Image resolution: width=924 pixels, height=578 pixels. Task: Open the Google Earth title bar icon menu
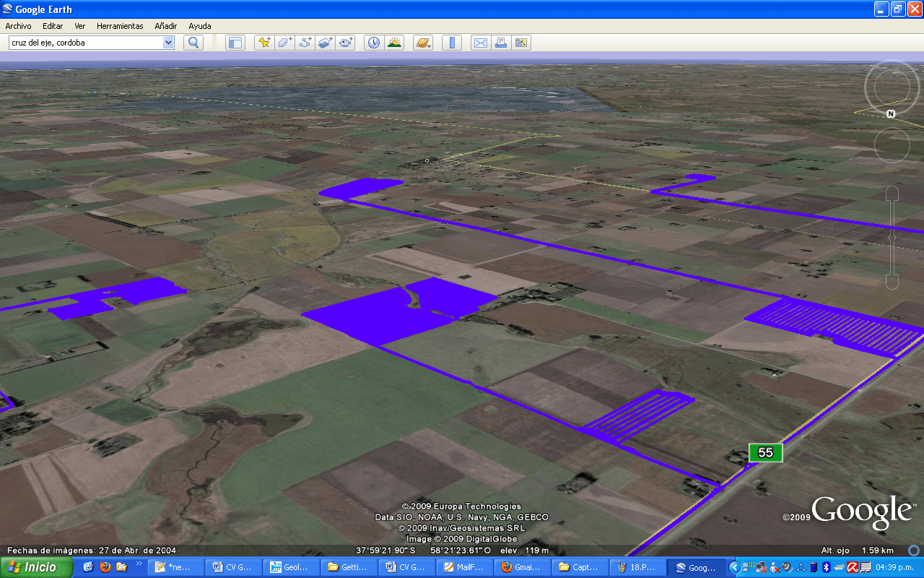coord(8,9)
